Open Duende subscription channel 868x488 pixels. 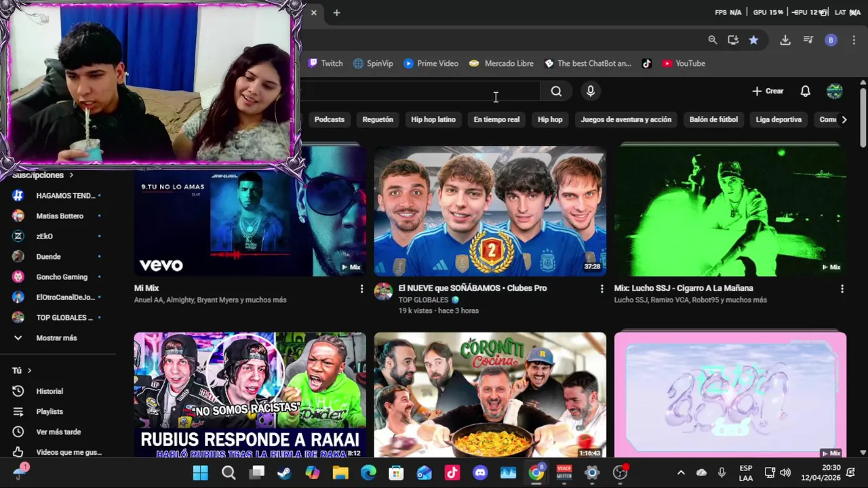click(58, 256)
